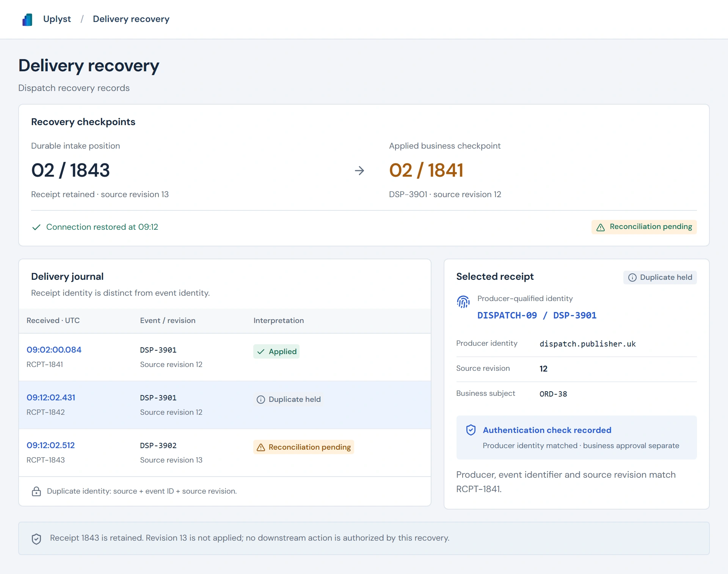
Task: Click the Reconciliation pending badge in Recovery checkpoints
Action: pos(644,227)
